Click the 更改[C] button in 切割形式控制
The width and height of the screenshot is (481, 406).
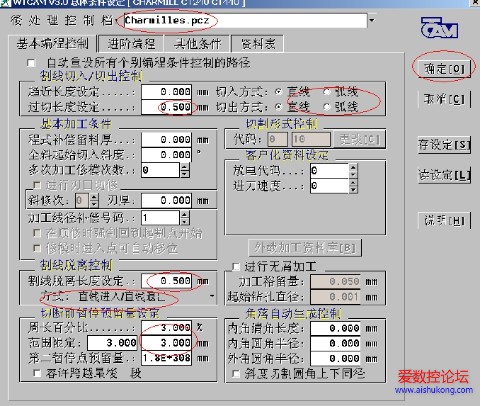click(x=359, y=139)
